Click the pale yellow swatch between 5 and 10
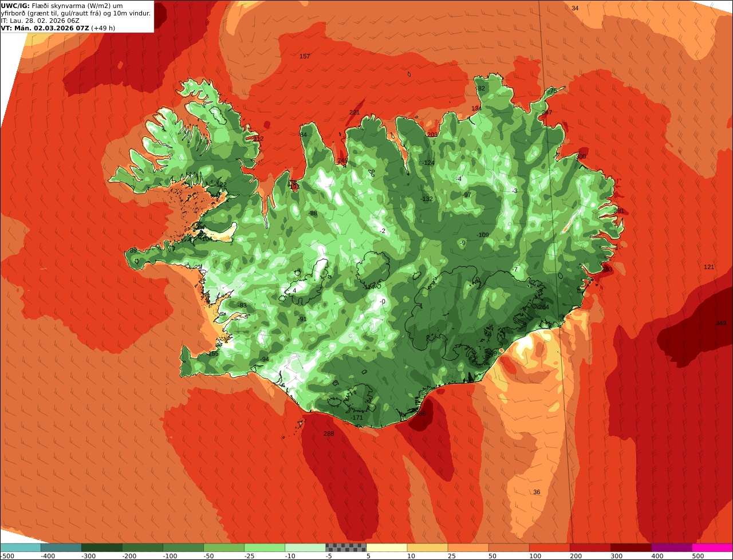The width and height of the screenshot is (733, 560). pos(387,547)
